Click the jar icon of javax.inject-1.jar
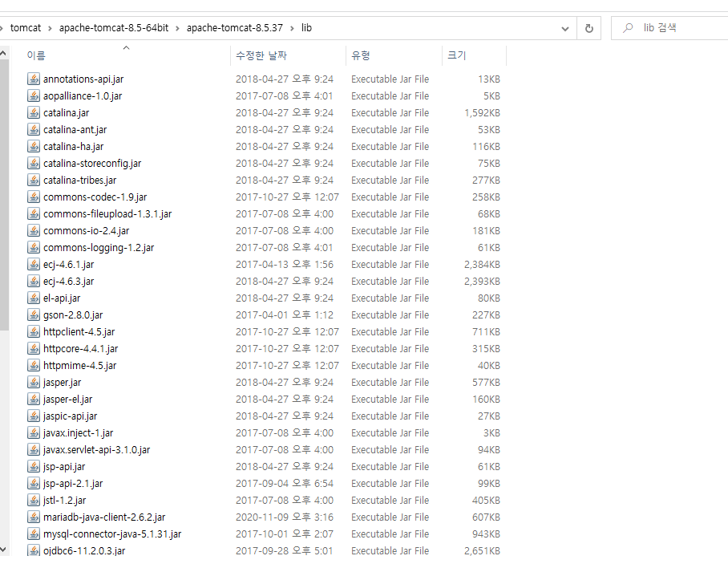This screenshot has height=568, width=728. tap(34, 433)
